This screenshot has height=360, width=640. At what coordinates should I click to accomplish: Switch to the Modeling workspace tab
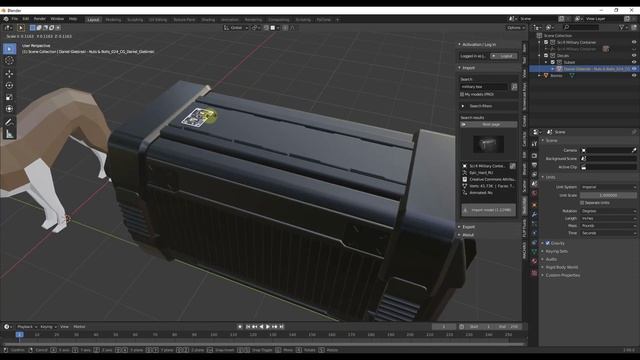click(113, 20)
